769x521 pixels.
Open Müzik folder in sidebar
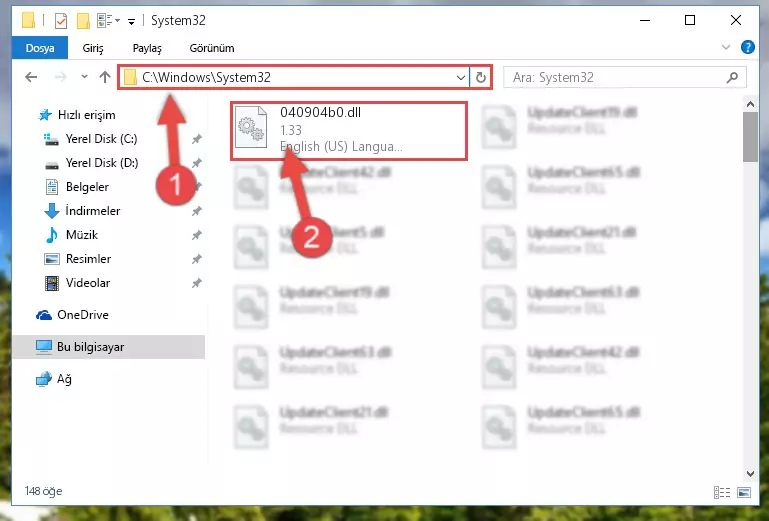[x=71, y=235]
